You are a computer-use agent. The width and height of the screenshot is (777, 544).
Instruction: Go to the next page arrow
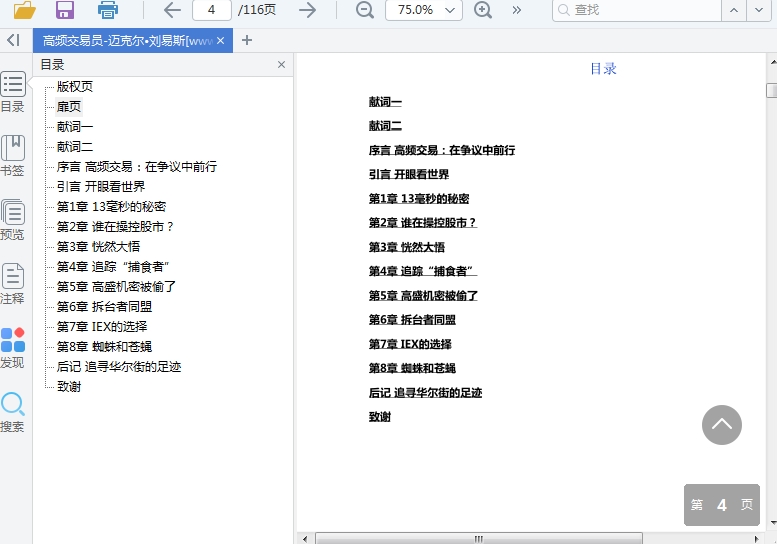click(307, 10)
